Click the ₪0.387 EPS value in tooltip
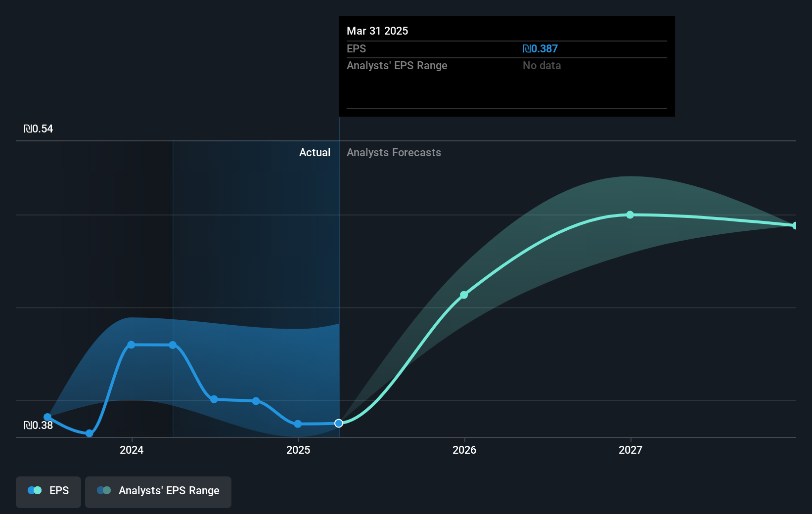This screenshot has width=812, height=514. pos(540,49)
